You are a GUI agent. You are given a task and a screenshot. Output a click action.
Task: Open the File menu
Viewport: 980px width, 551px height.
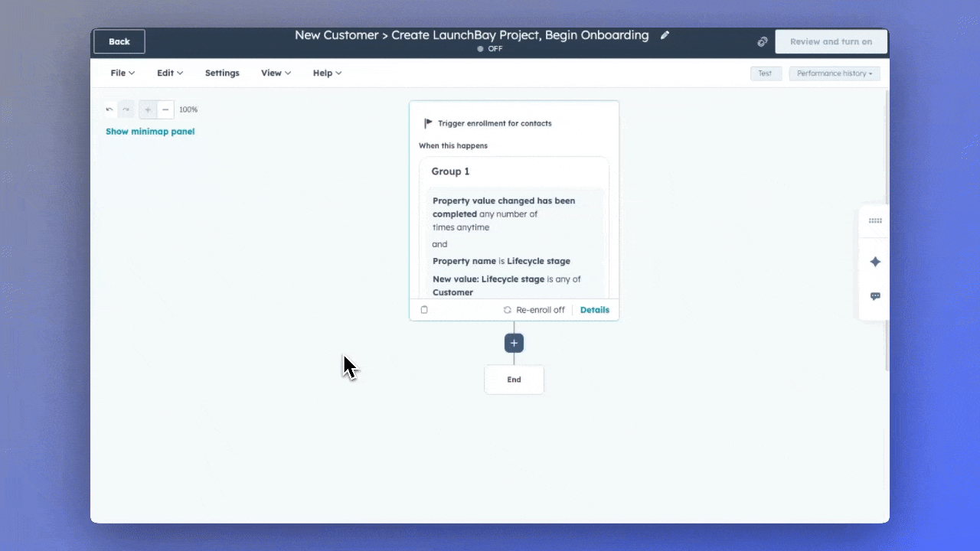[x=122, y=73]
